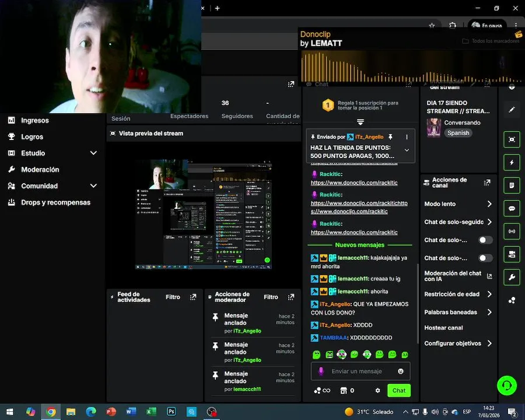The height and width of the screenshot is (420, 525).
Task: Open the wrench moderation icon in right rail
Action: [512, 277]
